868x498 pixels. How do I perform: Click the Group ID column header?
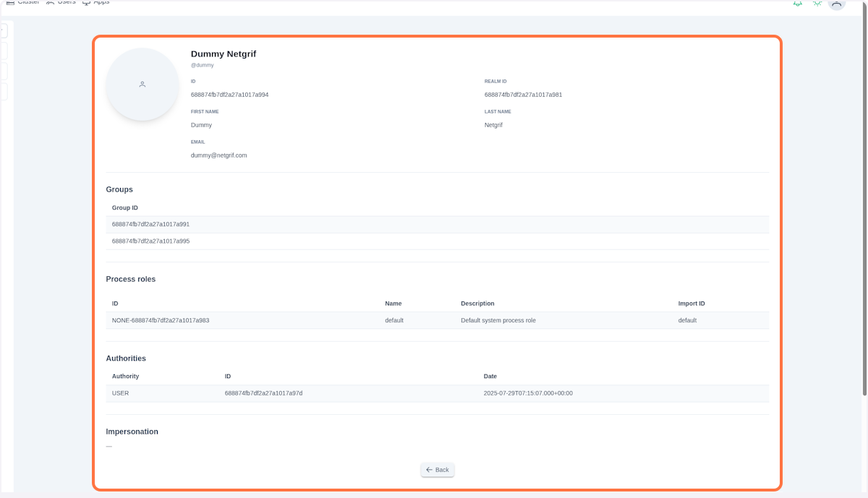click(125, 207)
